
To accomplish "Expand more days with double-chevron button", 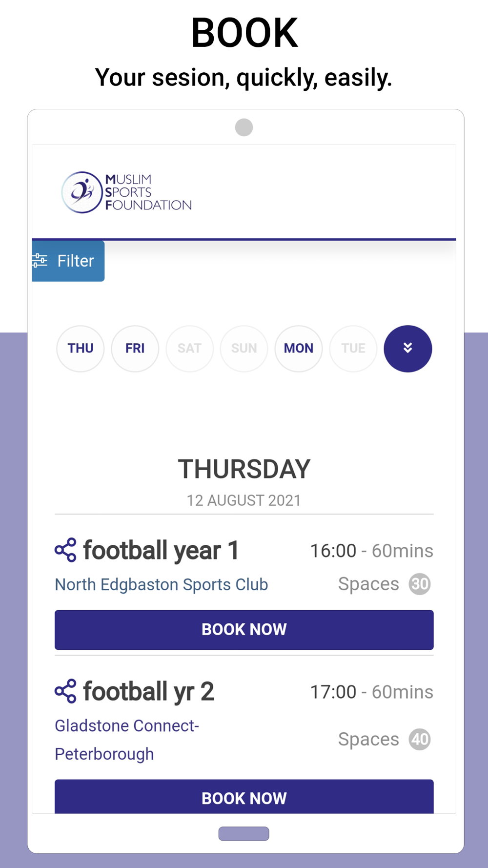I will pyautogui.click(x=408, y=349).
